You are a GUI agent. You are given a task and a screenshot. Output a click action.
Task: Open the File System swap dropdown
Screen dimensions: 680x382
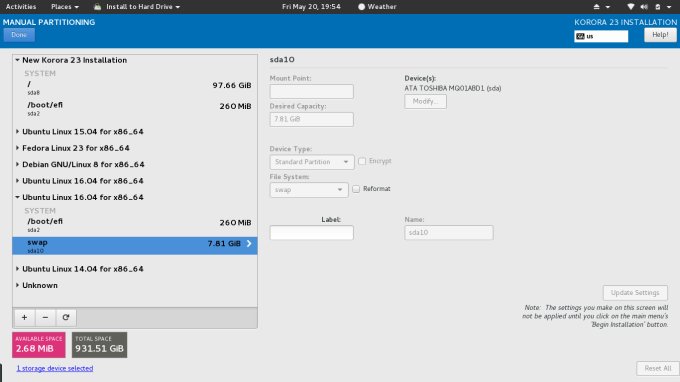tap(309, 190)
